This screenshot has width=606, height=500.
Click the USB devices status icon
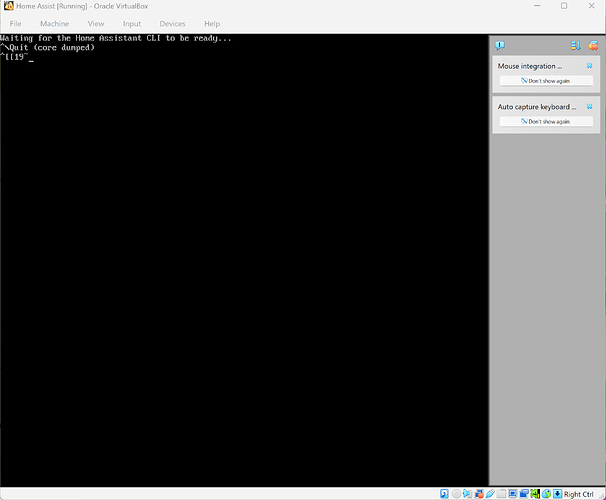[x=490, y=494]
